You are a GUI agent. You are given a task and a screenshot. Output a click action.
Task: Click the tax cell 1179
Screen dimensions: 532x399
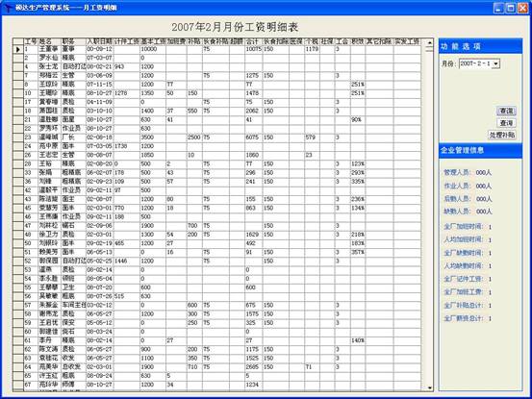point(312,49)
